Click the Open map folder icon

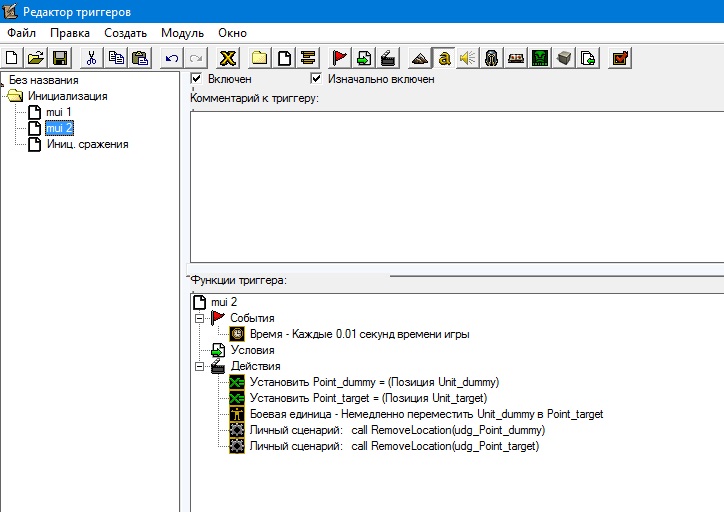36,58
